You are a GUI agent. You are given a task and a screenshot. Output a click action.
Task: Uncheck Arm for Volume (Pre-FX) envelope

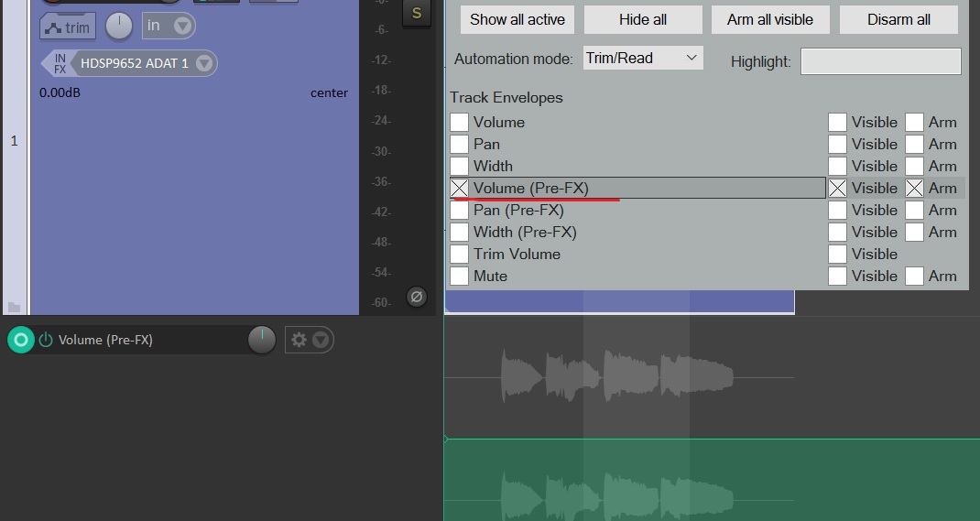click(x=914, y=188)
